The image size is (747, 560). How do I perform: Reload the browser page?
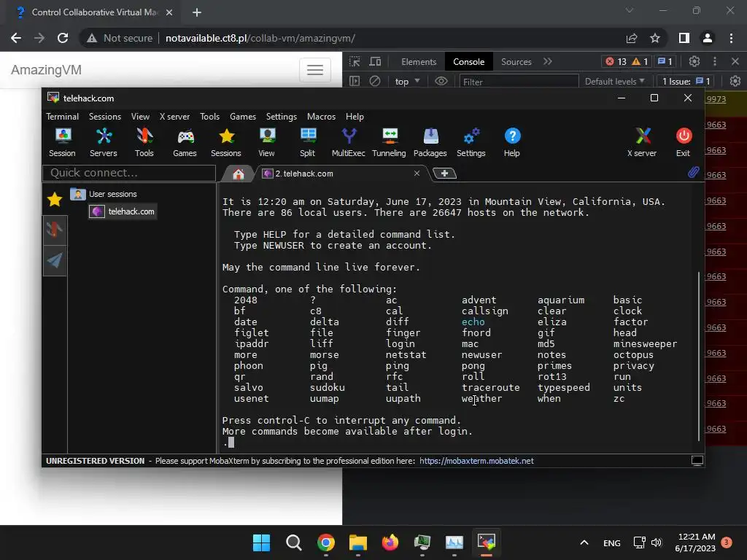[x=63, y=38]
